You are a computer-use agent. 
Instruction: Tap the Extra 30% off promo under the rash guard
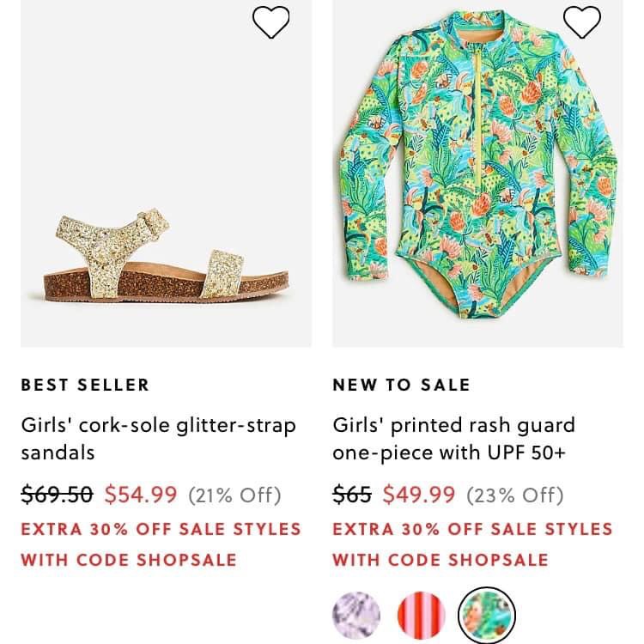click(x=472, y=528)
